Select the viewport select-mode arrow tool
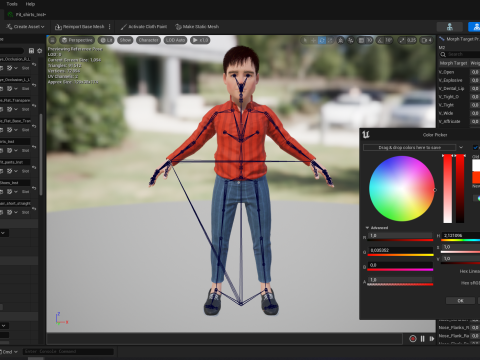Image resolution: width=480 pixels, height=360 pixels. (x=305, y=40)
